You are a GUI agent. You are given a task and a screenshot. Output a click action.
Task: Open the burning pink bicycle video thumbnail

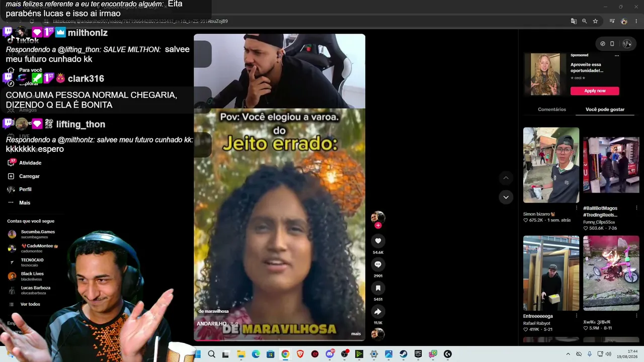point(611,273)
